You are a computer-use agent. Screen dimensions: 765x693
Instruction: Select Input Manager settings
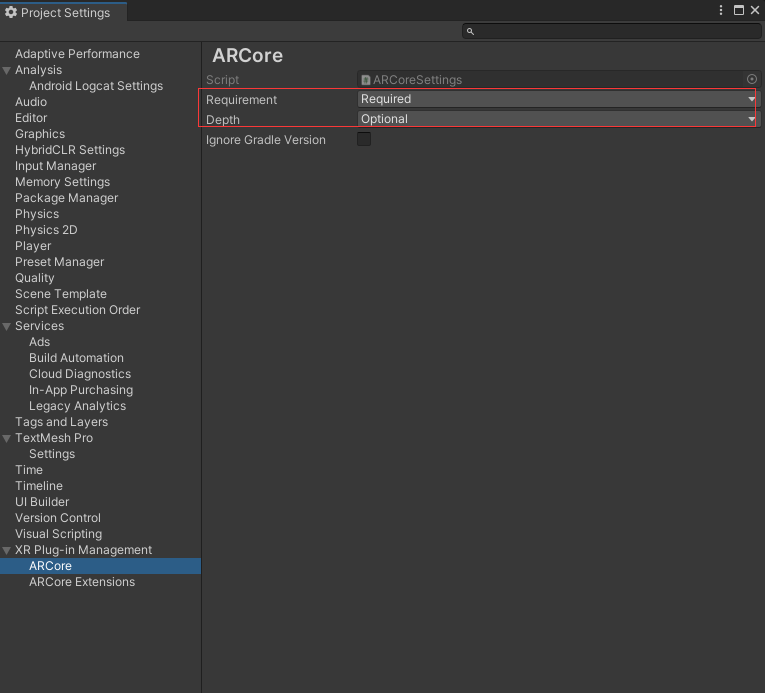click(x=55, y=166)
